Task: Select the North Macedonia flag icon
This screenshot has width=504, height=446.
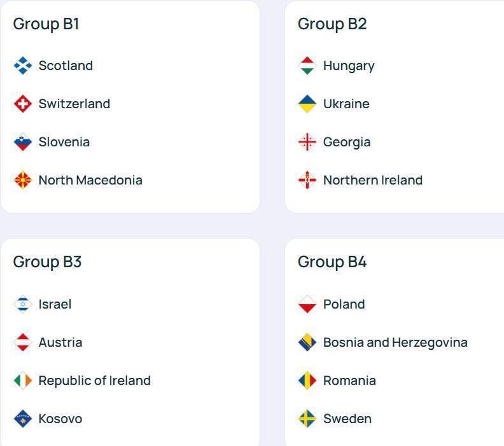Action: [23, 180]
